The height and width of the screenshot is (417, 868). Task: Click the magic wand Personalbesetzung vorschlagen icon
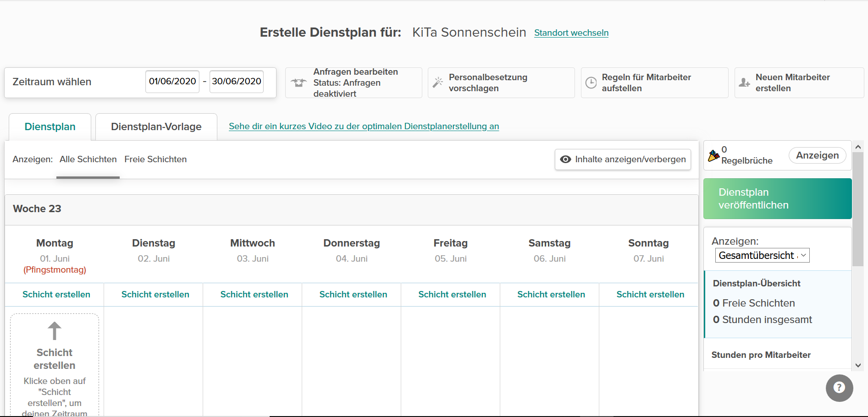[438, 82]
